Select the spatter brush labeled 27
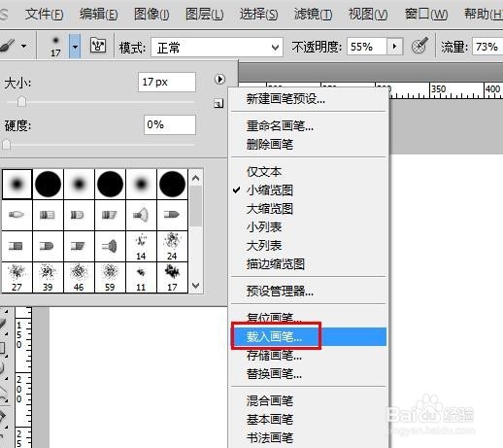 pos(17,278)
